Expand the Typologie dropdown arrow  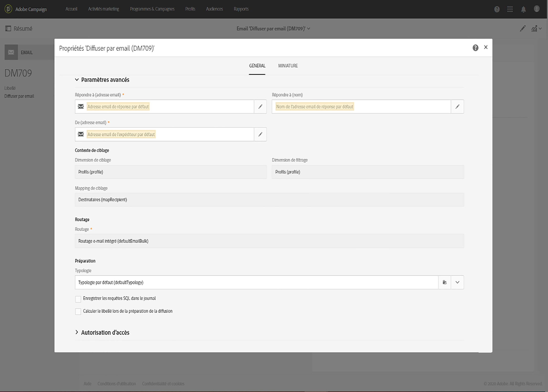pyautogui.click(x=457, y=282)
